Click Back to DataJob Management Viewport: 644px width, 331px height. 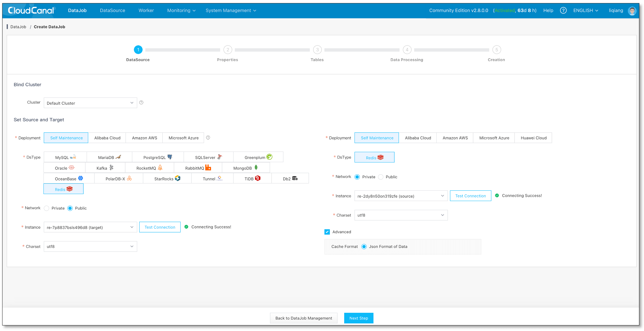click(x=303, y=318)
